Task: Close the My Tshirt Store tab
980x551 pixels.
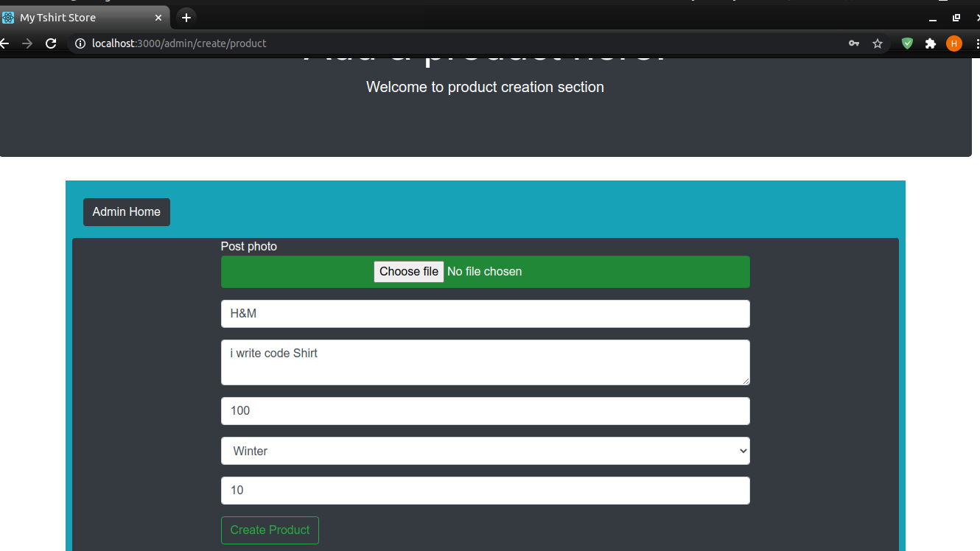Action: tap(158, 18)
